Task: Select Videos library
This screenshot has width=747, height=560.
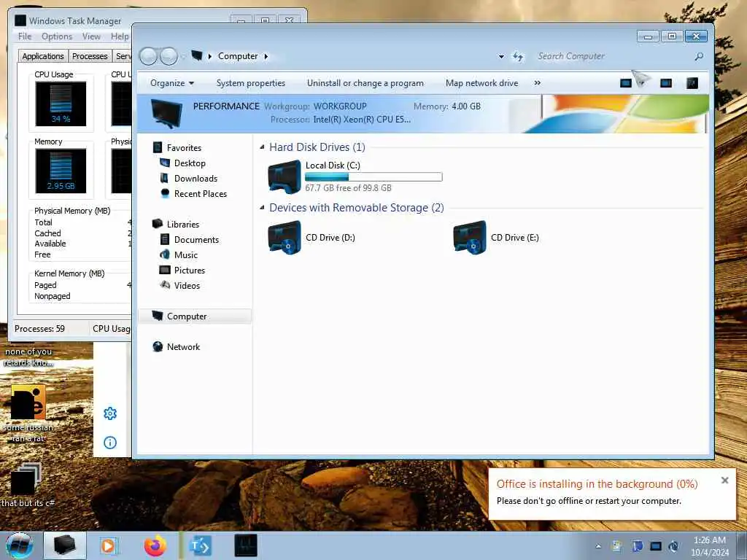Action: pyautogui.click(x=187, y=285)
